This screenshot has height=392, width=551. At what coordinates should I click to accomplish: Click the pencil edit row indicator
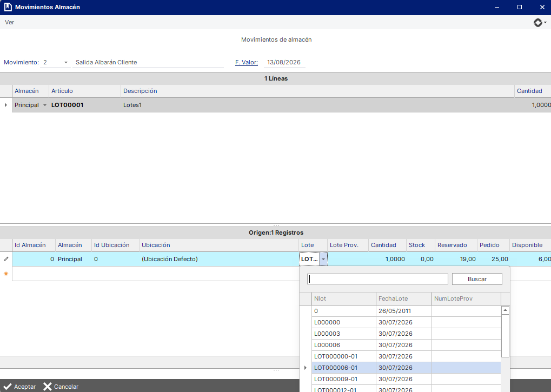point(6,259)
